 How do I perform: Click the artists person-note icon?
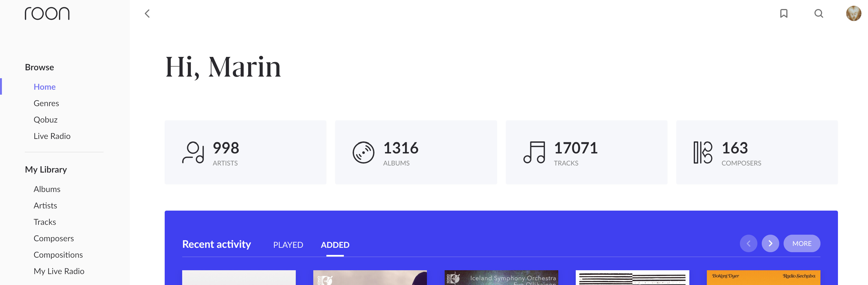tap(193, 152)
